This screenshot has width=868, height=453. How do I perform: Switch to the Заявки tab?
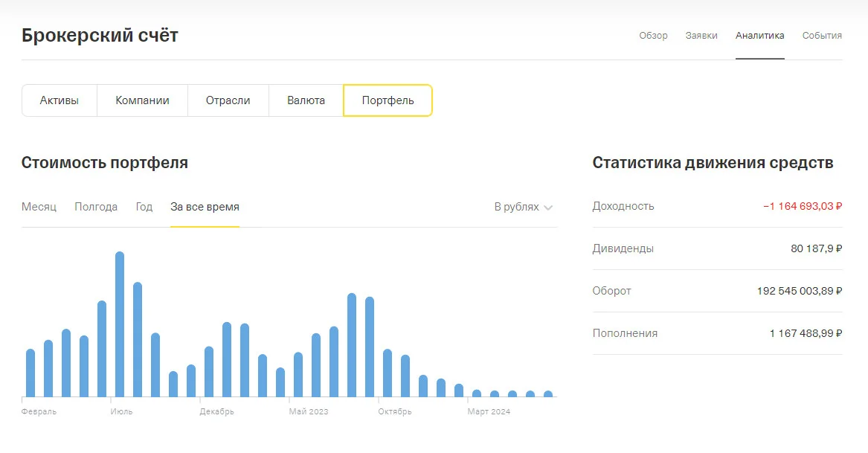(701, 36)
